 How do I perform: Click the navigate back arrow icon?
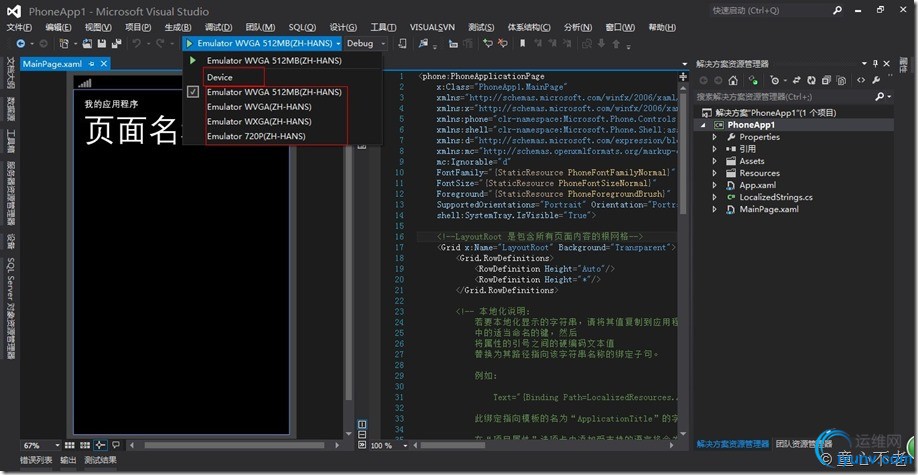[x=19, y=44]
